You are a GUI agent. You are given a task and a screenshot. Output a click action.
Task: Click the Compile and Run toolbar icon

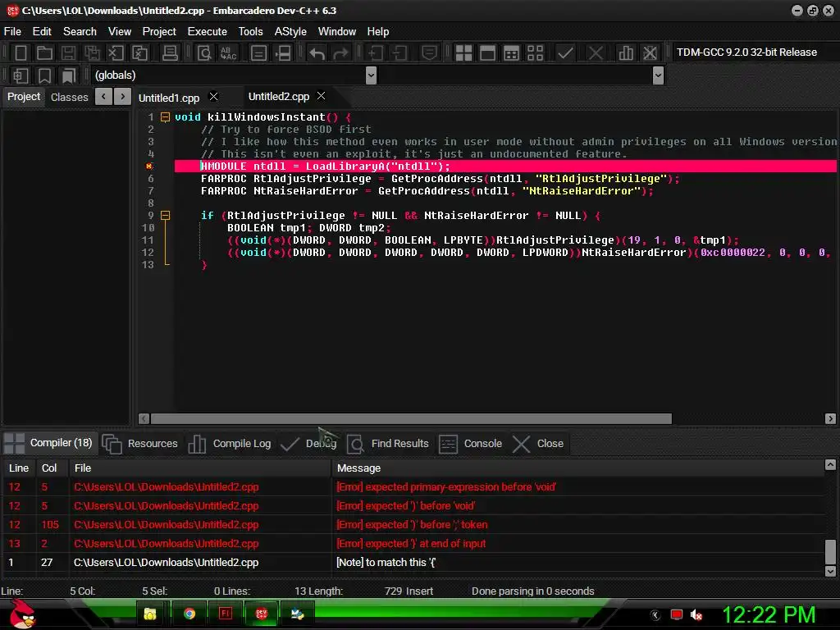[x=512, y=52]
